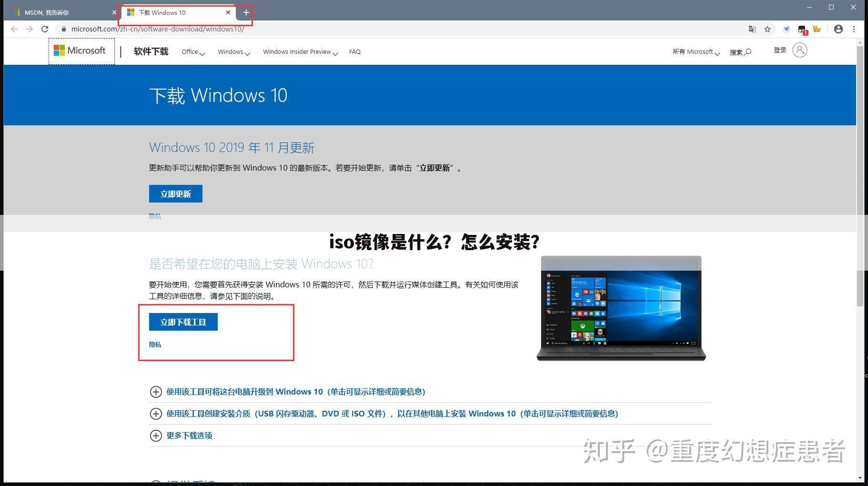Close the 下载 Windows 10 tab
This screenshot has width=868, height=486.
click(228, 12)
